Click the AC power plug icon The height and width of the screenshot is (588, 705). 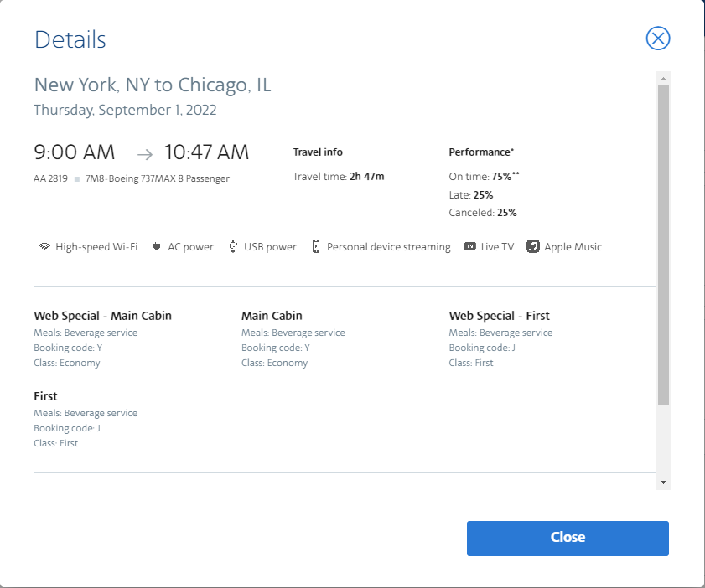[x=157, y=247]
